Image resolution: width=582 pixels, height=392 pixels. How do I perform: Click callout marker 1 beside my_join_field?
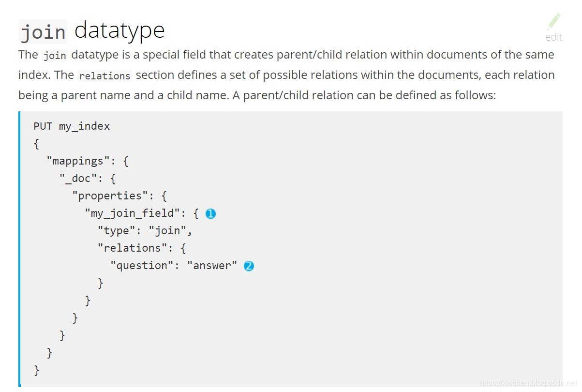[x=210, y=213]
